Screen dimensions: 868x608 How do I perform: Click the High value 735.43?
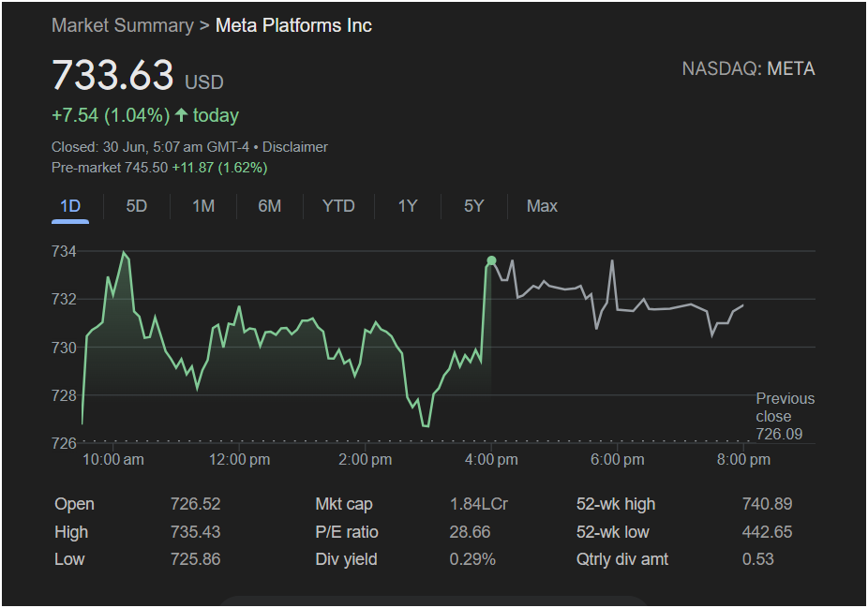coord(195,532)
